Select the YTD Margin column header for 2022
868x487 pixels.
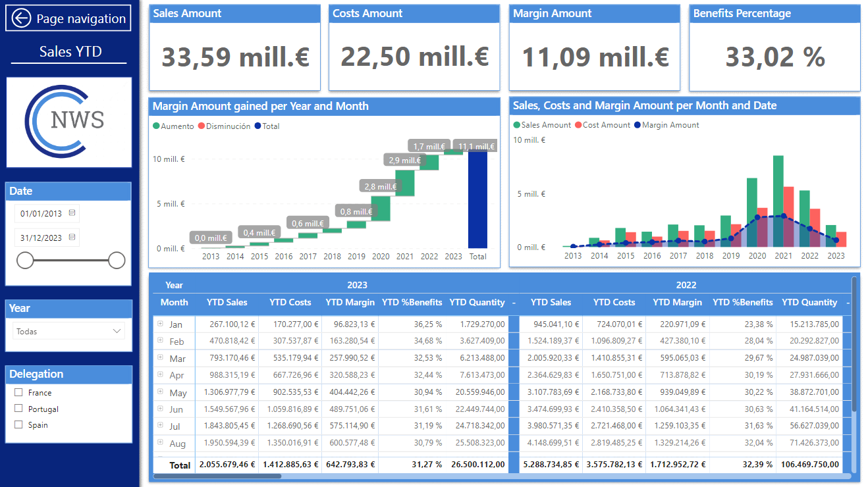pyautogui.click(x=678, y=303)
